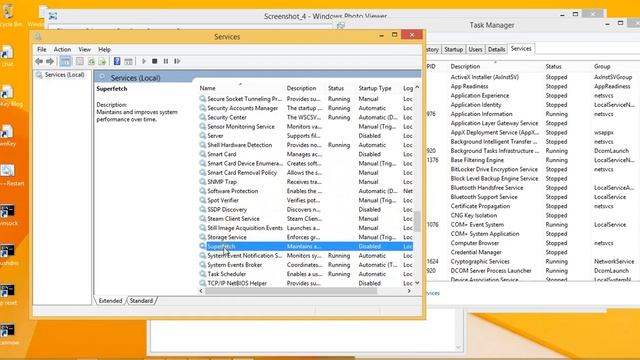
Task: Click the gear icon beside Server service
Action: tap(202, 136)
